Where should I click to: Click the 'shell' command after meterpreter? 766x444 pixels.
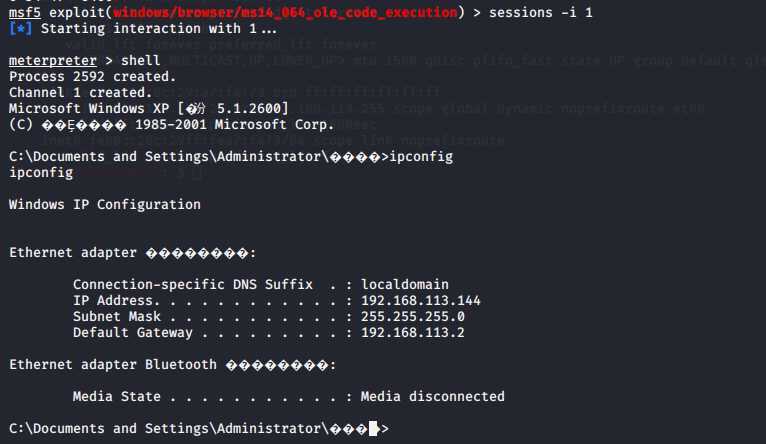[x=141, y=61]
